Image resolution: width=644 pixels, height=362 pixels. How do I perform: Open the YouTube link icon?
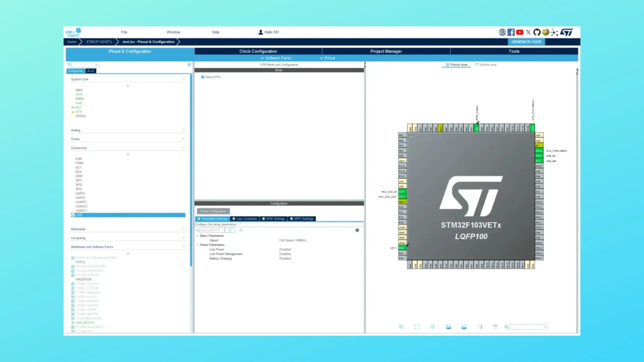(x=519, y=32)
